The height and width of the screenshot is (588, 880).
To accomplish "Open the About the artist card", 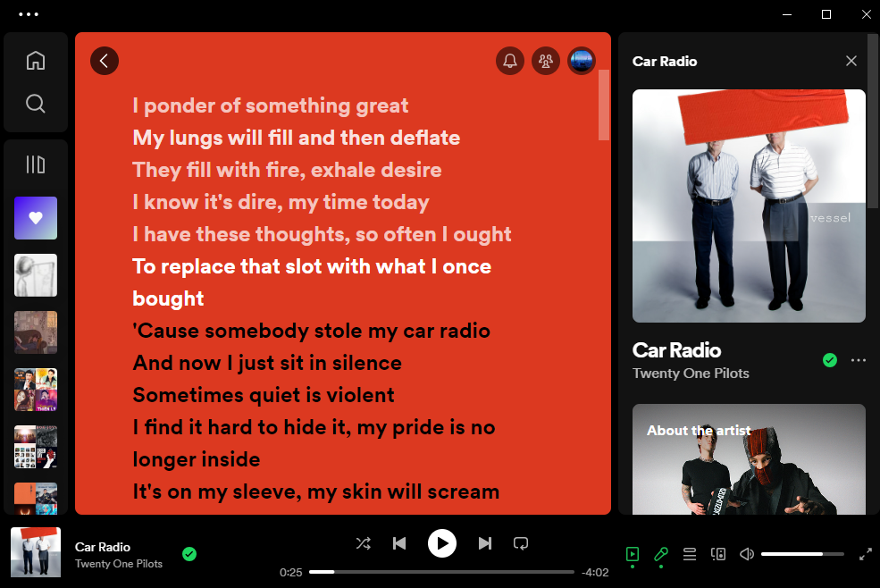I will (x=749, y=458).
